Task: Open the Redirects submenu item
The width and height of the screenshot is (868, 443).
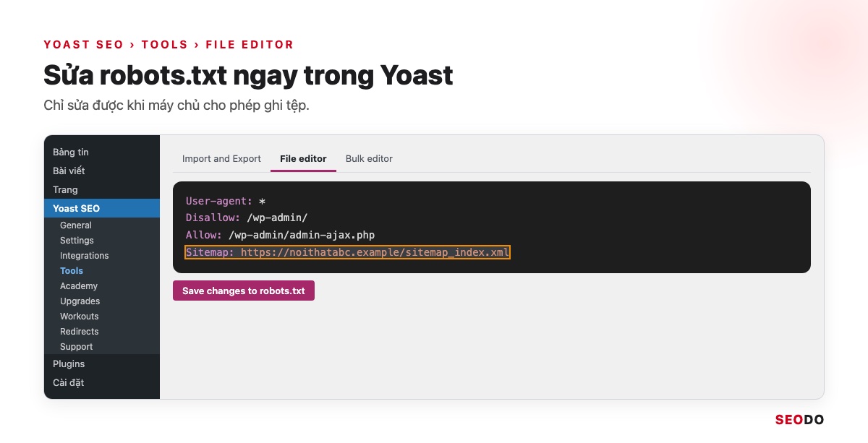Action: (x=102, y=332)
